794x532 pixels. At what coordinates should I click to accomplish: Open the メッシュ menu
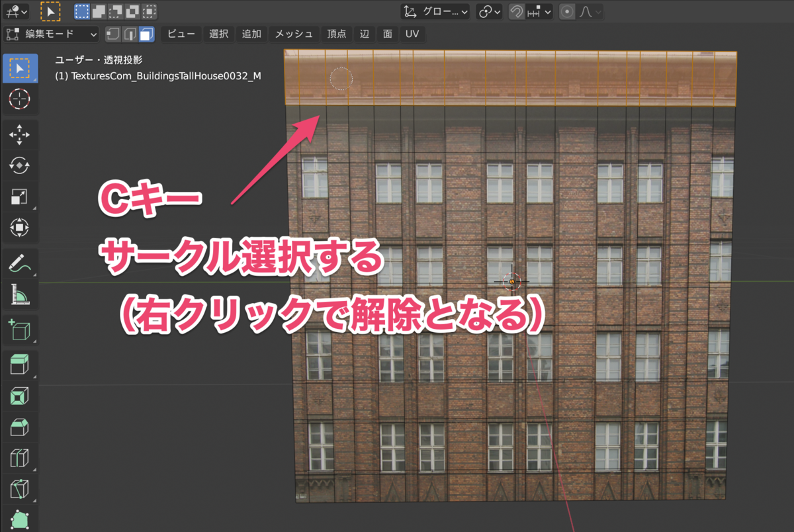click(x=293, y=34)
